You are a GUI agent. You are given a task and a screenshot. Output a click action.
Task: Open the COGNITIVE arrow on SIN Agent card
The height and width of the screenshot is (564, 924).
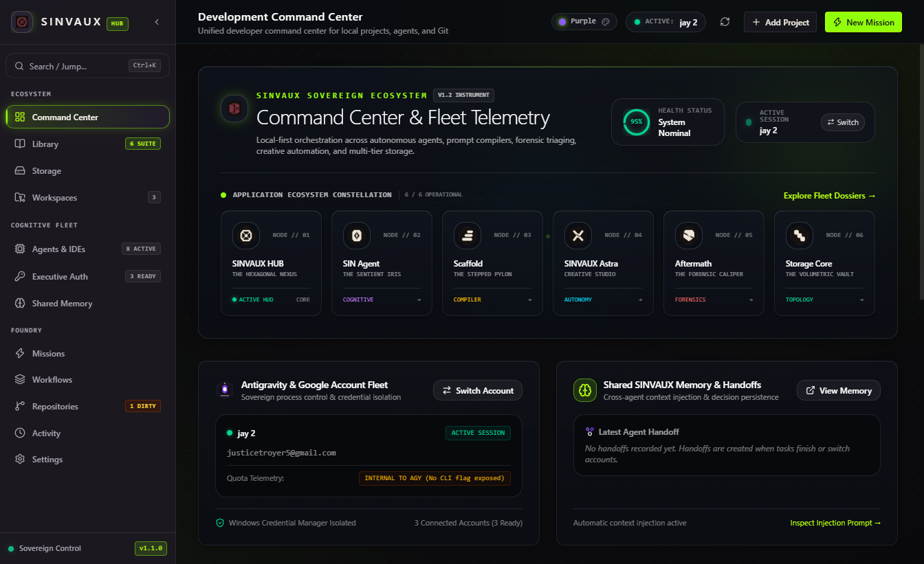click(419, 300)
